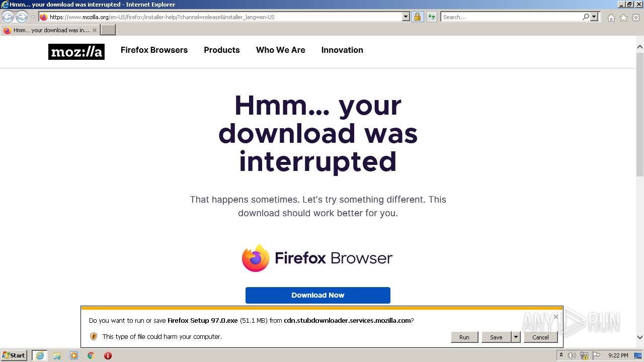Open Windows Explorer folder taskbar icon
The height and width of the screenshot is (362, 644).
pyautogui.click(x=57, y=355)
